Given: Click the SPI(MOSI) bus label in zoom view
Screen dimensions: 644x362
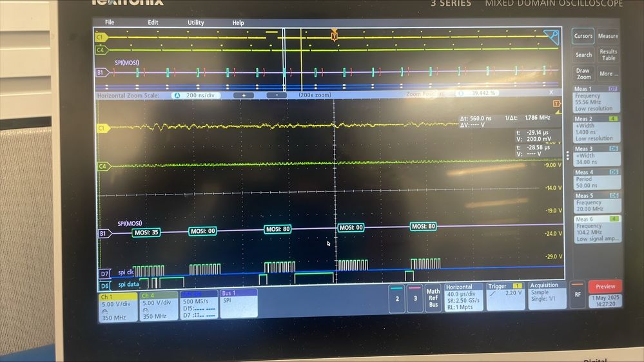Looking at the screenshot, I should [130, 224].
